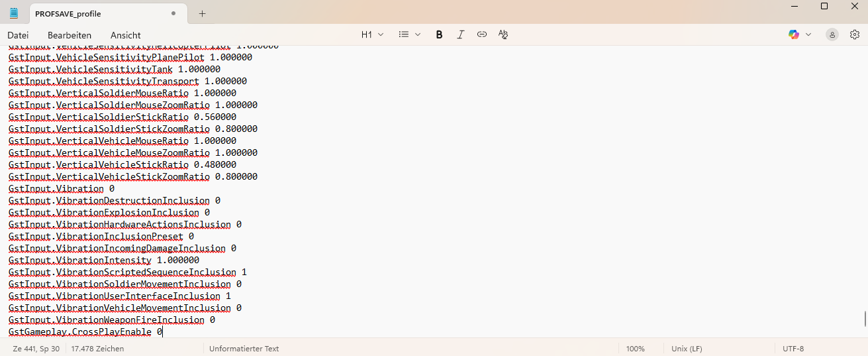Click the 100% zoom level in status bar
This screenshot has height=356, width=868.
635,349
